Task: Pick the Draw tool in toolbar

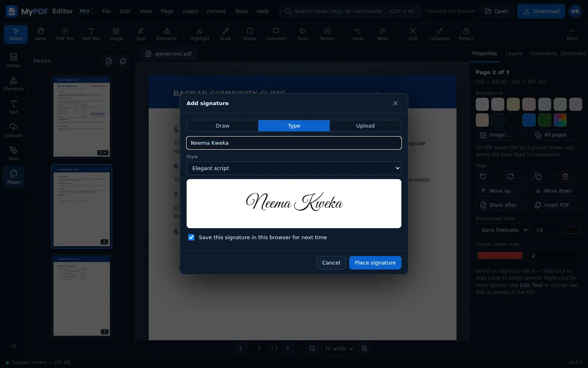Action: click(225, 34)
